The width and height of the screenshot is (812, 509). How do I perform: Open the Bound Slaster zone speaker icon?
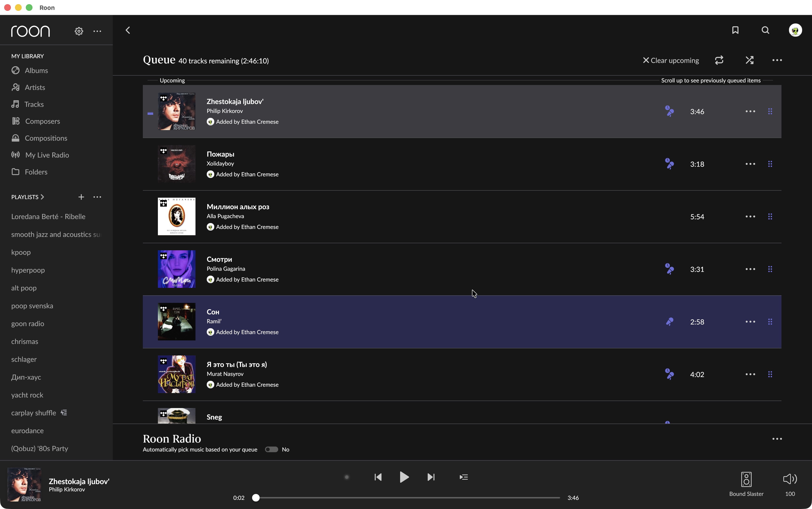point(746,479)
